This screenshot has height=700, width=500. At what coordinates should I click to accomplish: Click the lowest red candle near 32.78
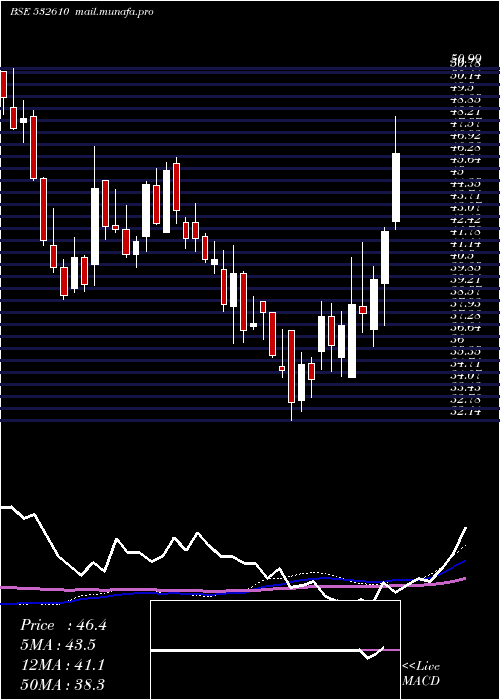point(292,367)
